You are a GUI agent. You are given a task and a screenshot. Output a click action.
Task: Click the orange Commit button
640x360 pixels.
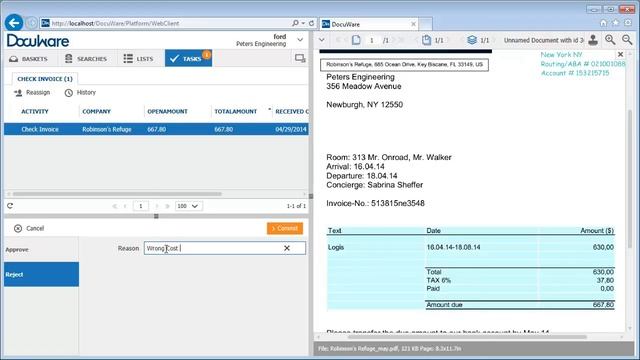(285, 228)
